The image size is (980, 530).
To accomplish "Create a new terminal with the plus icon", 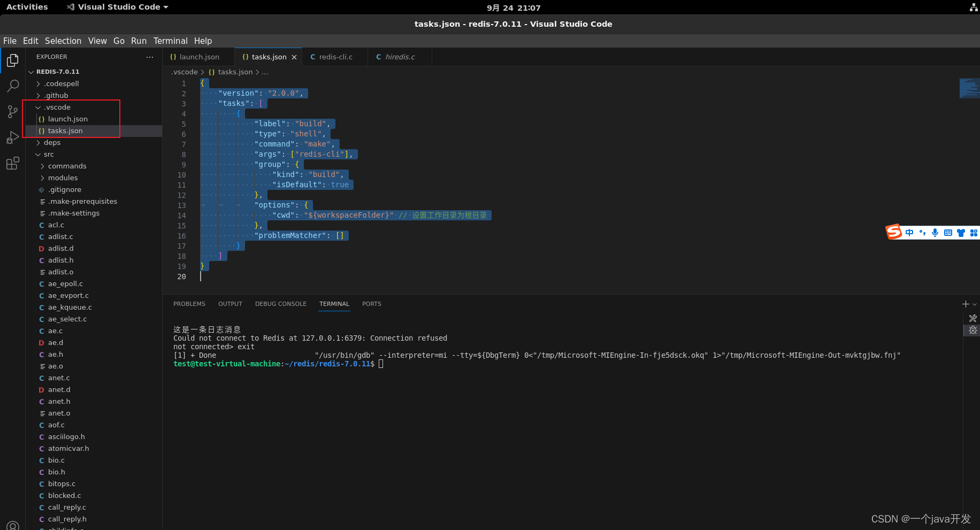I will 965,304.
